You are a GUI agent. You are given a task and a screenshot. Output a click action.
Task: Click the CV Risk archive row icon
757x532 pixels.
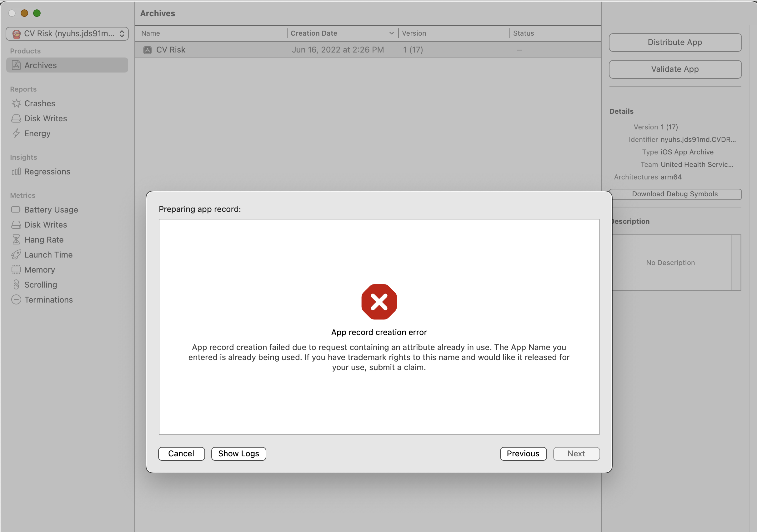coord(148,50)
